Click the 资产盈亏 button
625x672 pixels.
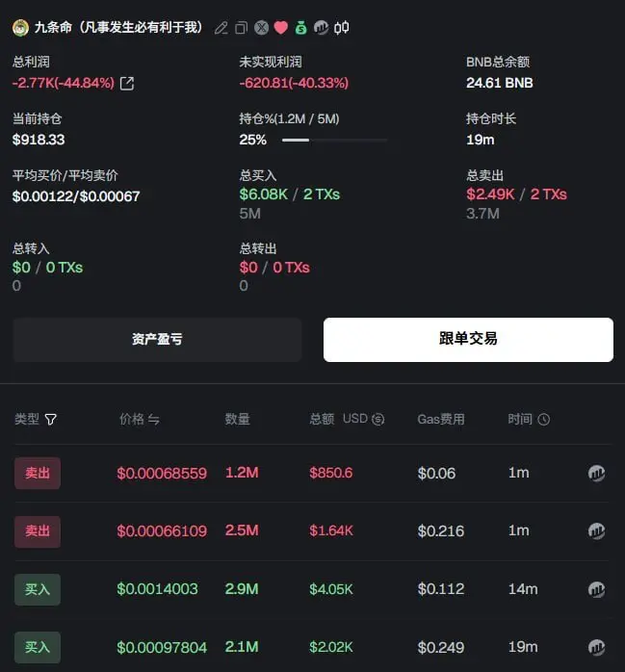pyautogui.click(x=157, y=340)
